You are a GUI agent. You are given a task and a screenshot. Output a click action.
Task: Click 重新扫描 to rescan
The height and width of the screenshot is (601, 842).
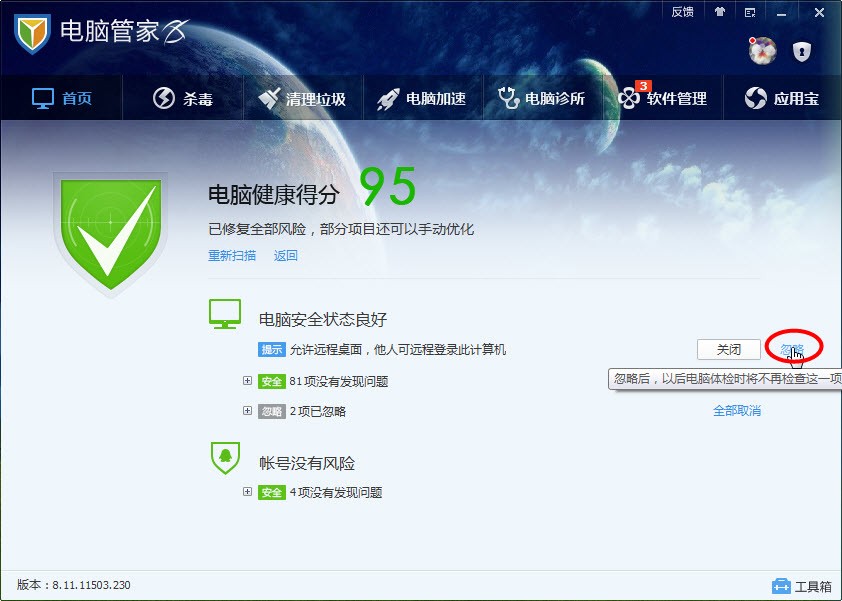[232, 256]
